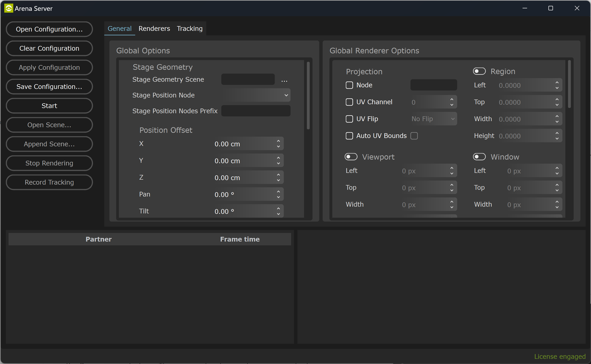Viewport: 591px width, 364px height.
Task: Click the License engaged status text
Action: point(560,356)
